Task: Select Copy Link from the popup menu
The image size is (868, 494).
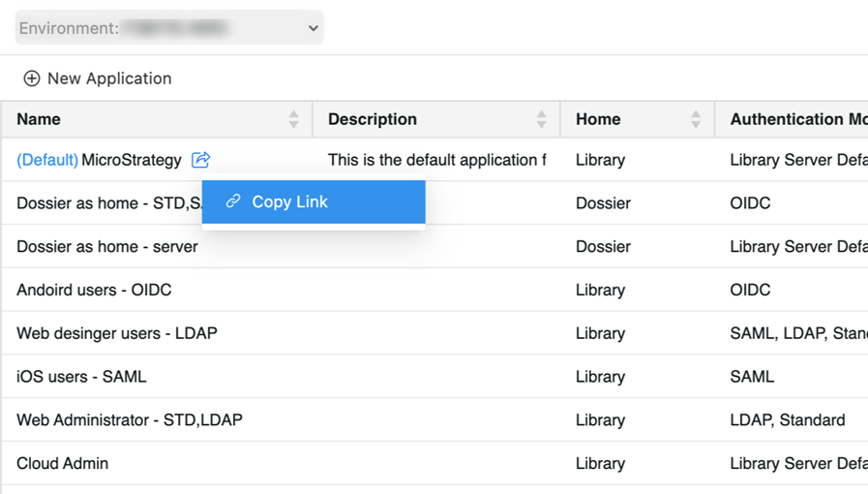Action: [290, 201]
